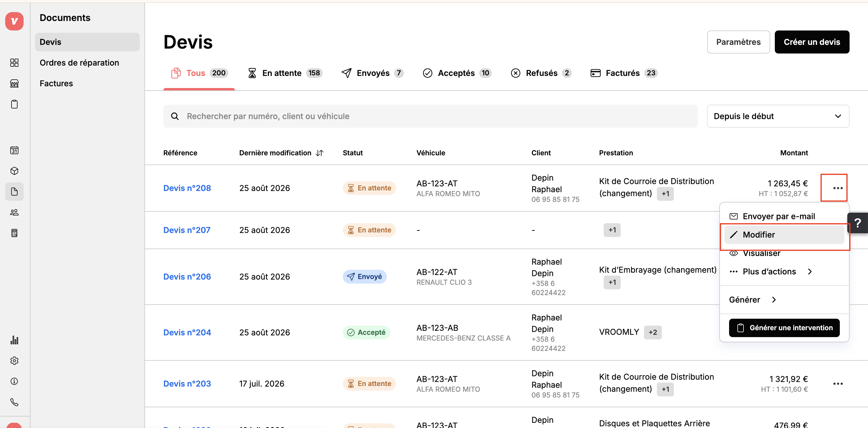Select Devis in the Documents sidebar

click(87, 42)
